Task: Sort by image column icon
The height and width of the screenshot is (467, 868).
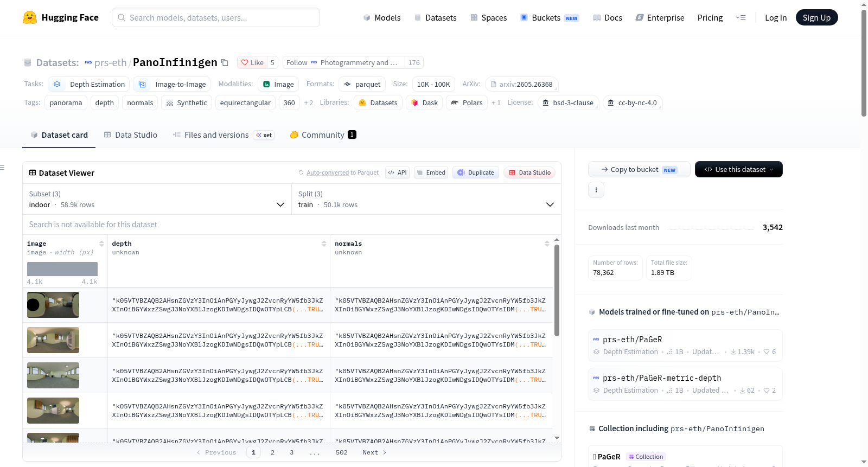Action: pyautogui.click(x=101, y=244)
